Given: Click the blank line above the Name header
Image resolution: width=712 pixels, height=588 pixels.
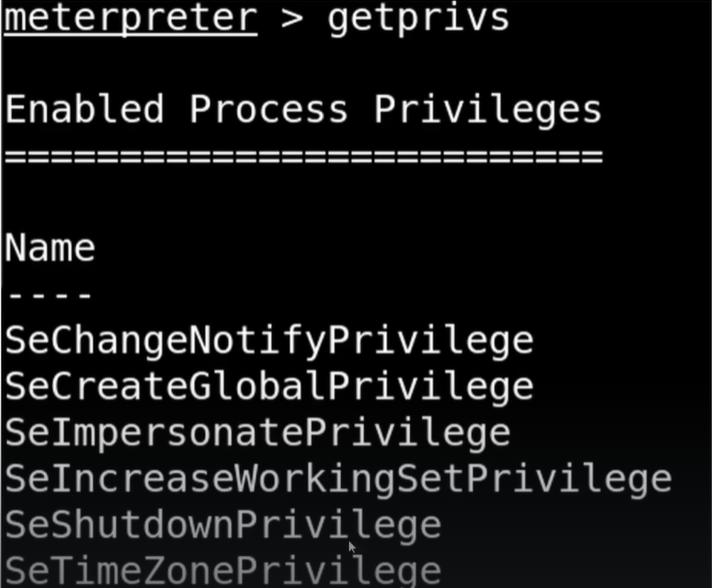Looking at the screenshot, I should pyautogui.click(x=300, y=201).
